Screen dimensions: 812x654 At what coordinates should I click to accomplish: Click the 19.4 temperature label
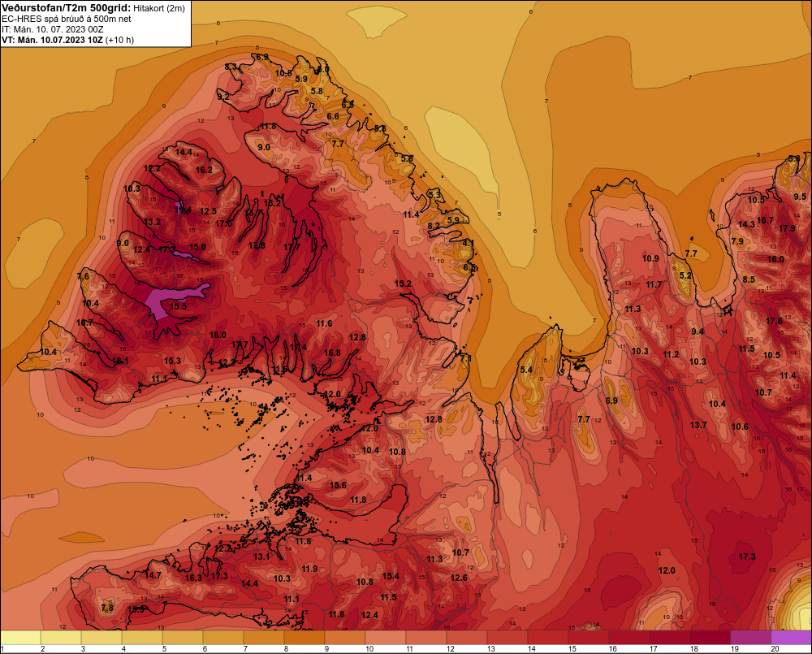tap(184, 210)
